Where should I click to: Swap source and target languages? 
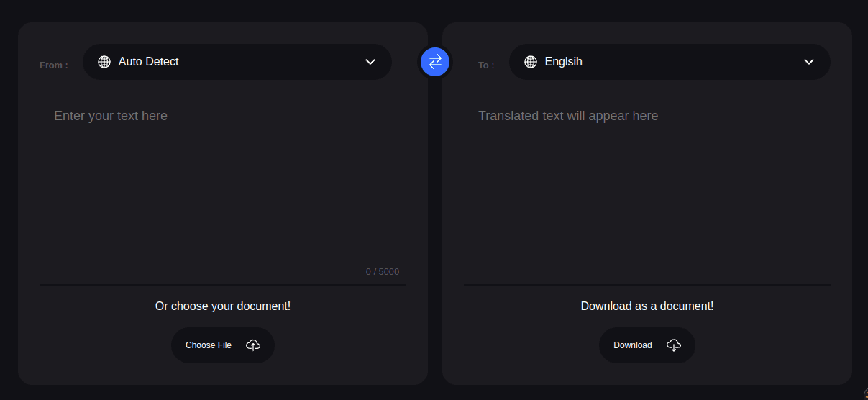(x=435, y=62)
